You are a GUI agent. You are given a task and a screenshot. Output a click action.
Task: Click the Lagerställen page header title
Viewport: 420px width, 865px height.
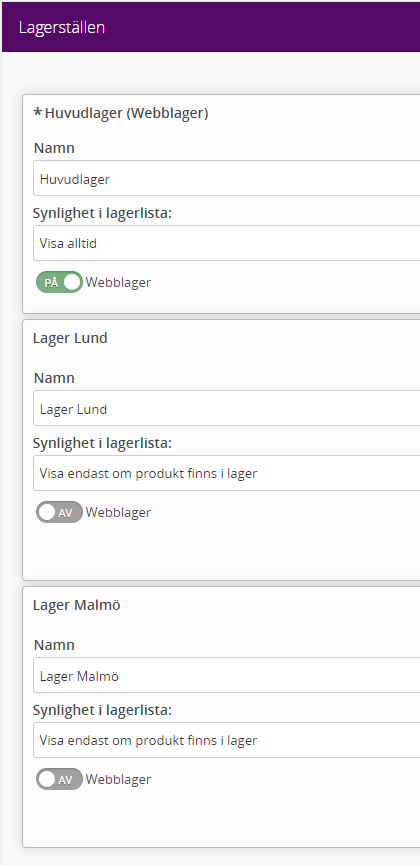pos(62,28)
